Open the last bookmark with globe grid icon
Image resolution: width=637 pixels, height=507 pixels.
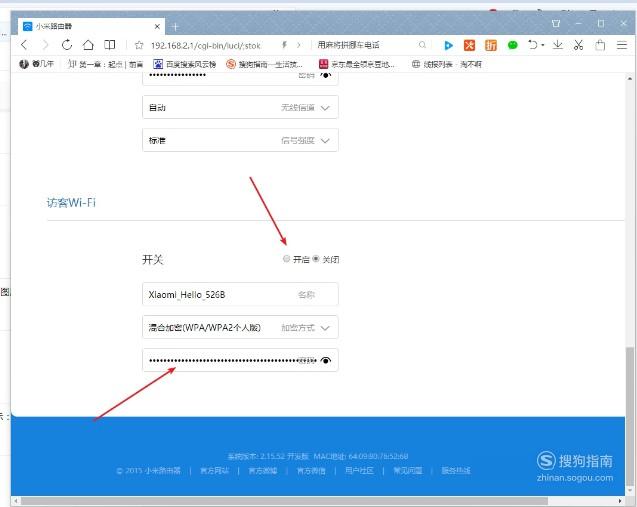(446, 64)
